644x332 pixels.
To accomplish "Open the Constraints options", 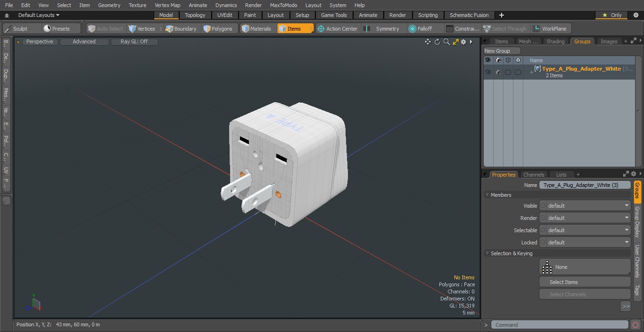I will [463, 29].
